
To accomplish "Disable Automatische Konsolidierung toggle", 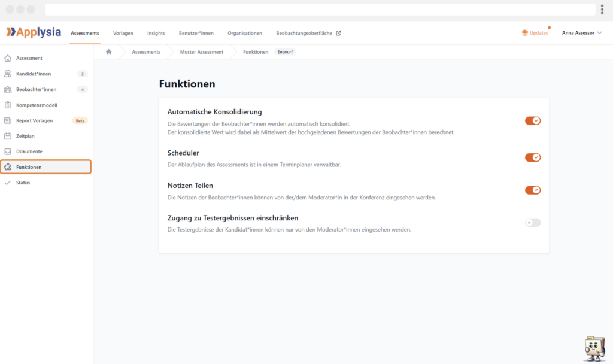I will pyautogui.click(x=532, y=121).
